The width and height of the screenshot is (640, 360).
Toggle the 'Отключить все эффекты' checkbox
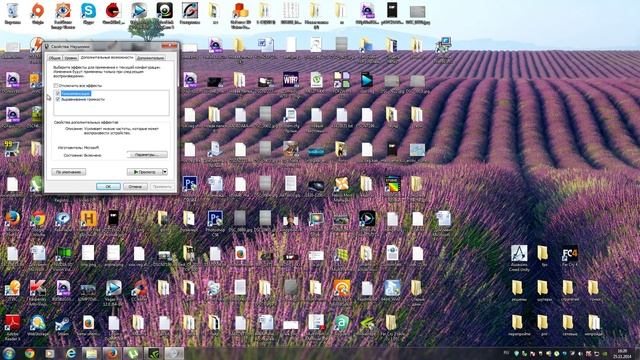click(x=56, y=86)
